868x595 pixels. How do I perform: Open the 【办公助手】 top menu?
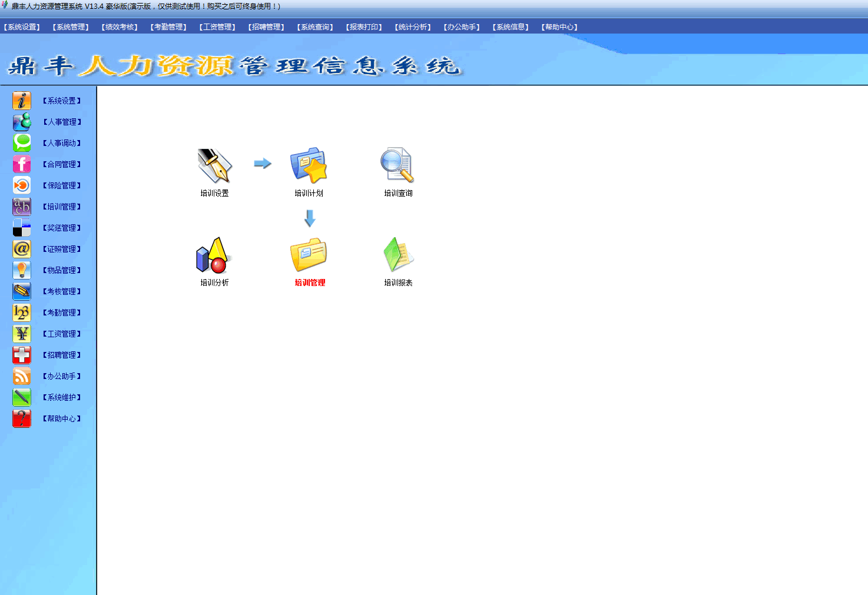coord(462,27)
